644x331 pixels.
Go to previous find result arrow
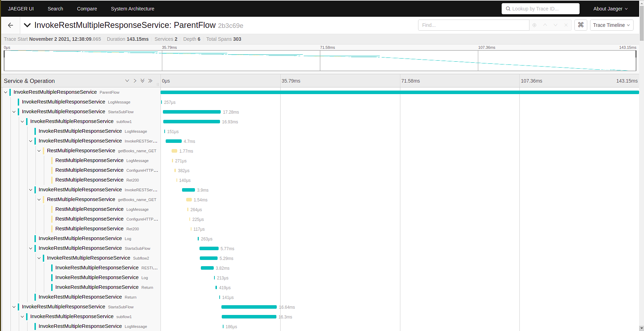545,25
